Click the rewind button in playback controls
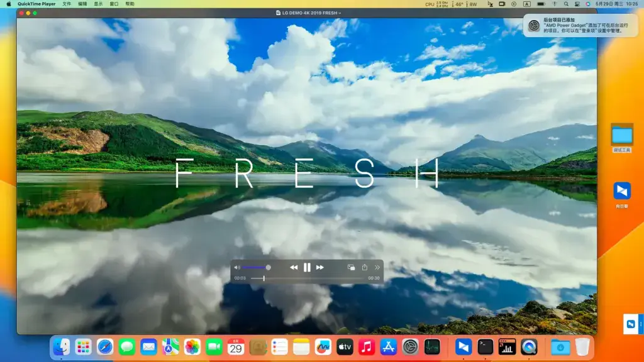The image size is (644, 362). click(x=294, y=268)
